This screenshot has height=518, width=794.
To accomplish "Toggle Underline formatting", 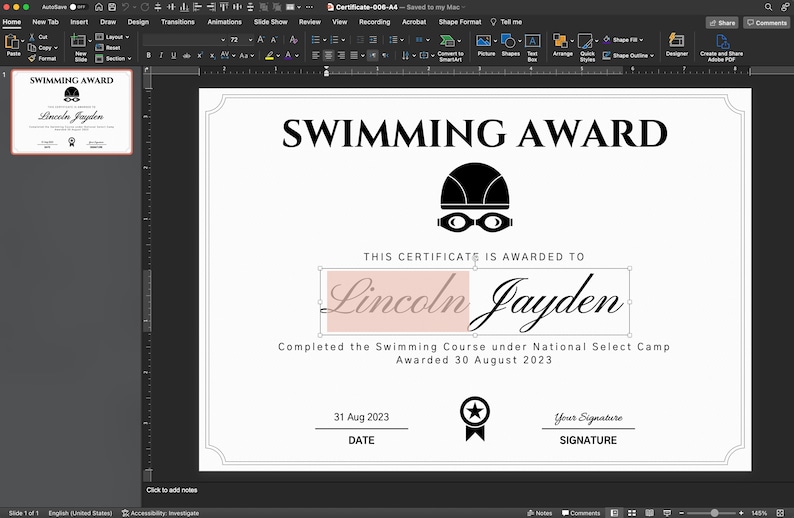I will 174,55.
